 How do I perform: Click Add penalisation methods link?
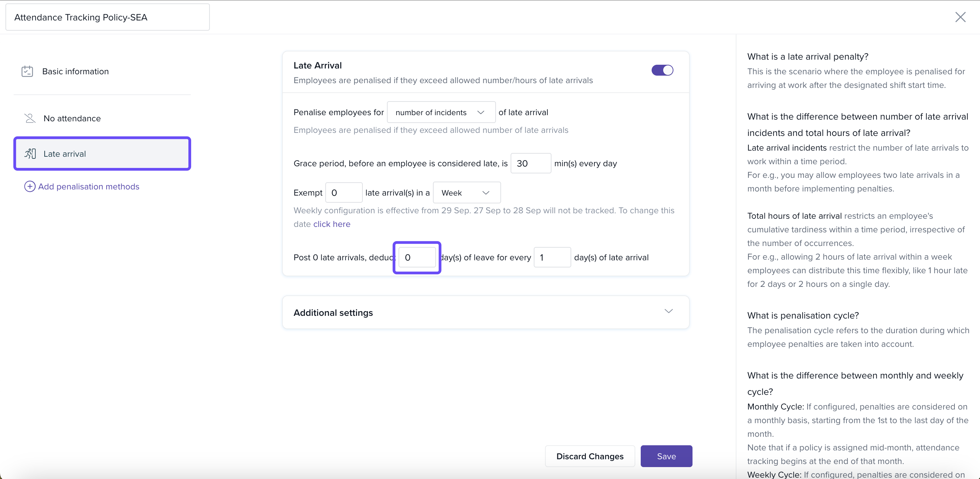point(88,186)
